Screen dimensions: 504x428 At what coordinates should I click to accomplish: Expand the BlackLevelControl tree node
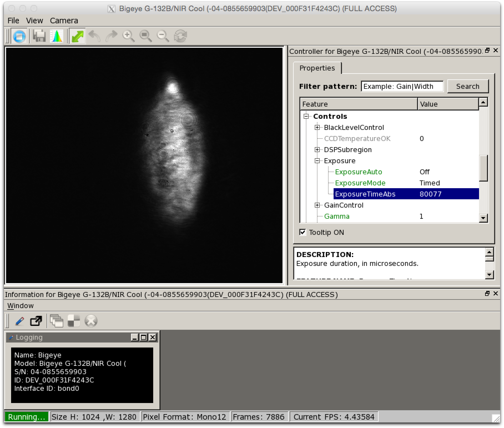pos(317,127)
